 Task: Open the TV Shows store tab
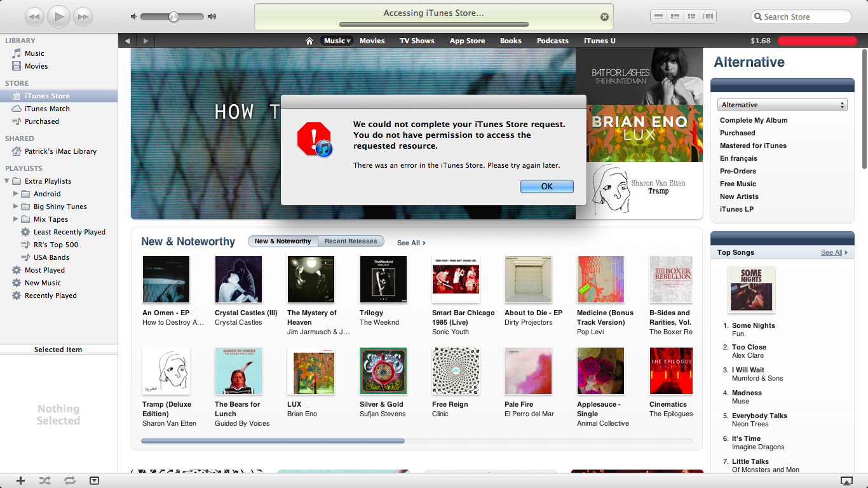417,41
